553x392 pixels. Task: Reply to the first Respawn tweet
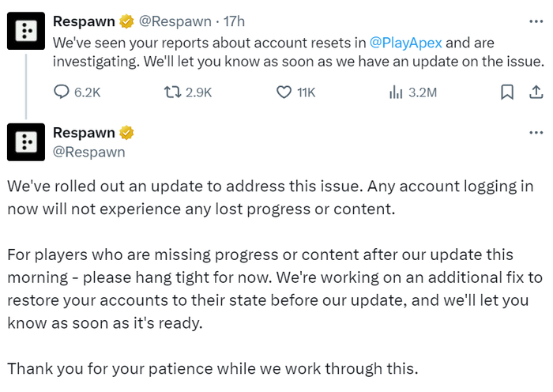pos(62,92)
